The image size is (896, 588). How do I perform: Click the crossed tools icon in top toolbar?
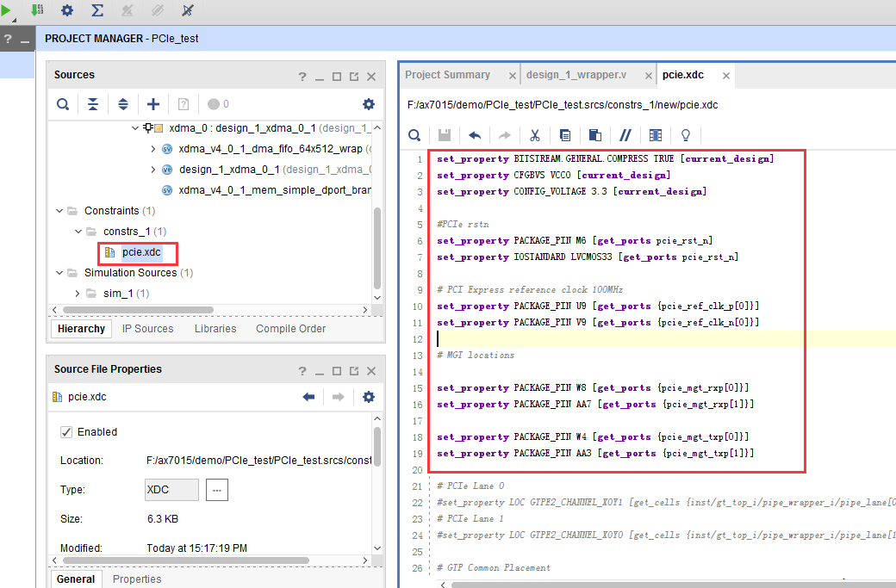188,9
